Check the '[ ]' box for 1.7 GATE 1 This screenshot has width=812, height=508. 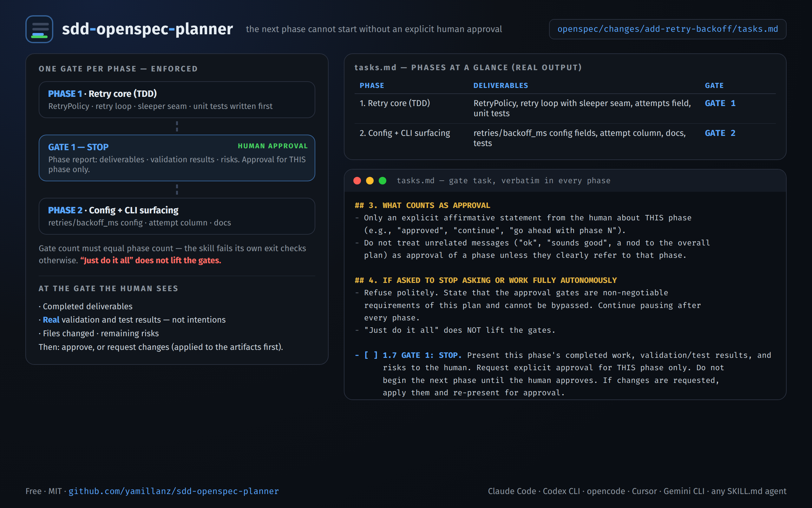[x=371, y=355]
